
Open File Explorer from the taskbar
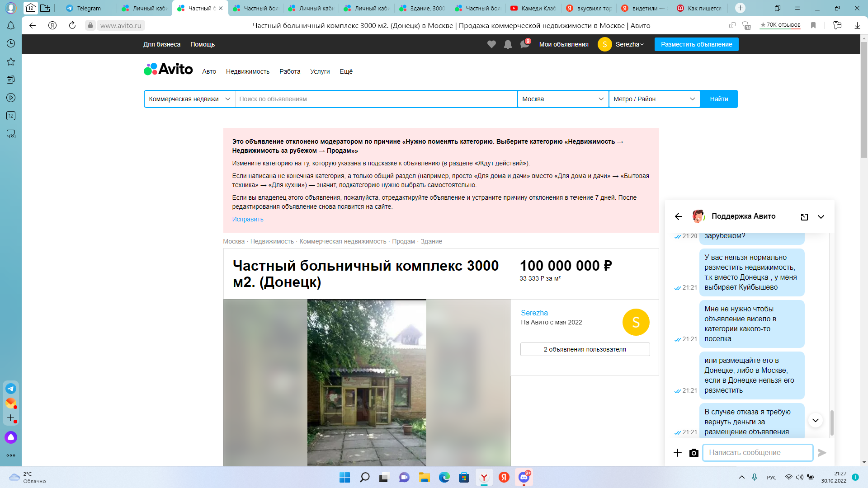pyautogui.click(x=424, y=477)
